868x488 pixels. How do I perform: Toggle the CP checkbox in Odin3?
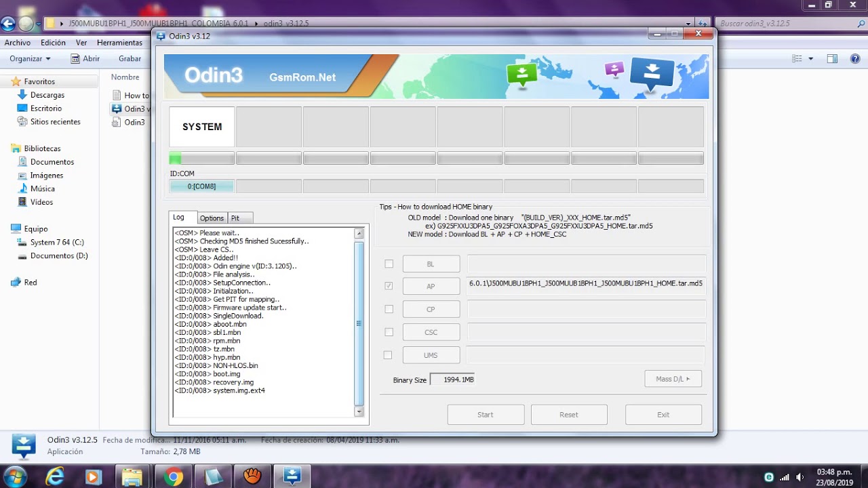click(389, 309)
